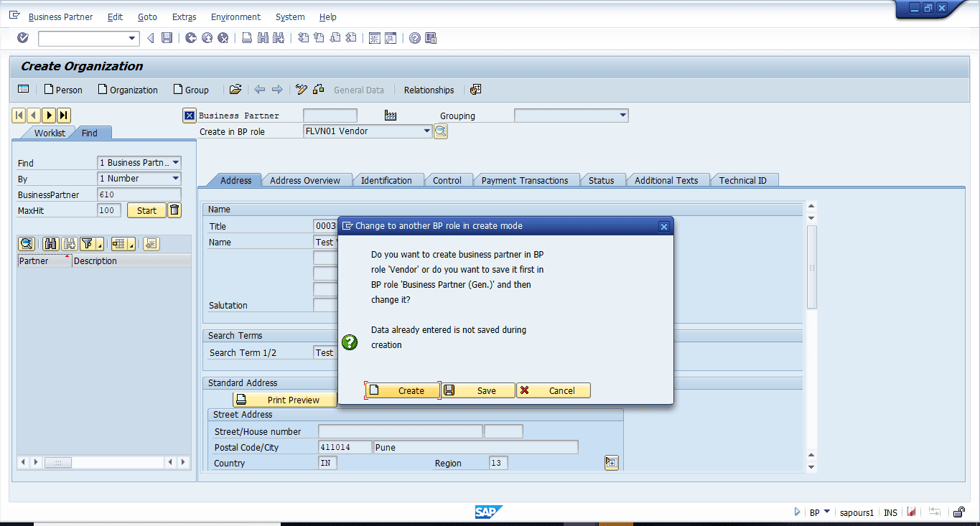Open the Help question mark icon

(x=415, y=38)
